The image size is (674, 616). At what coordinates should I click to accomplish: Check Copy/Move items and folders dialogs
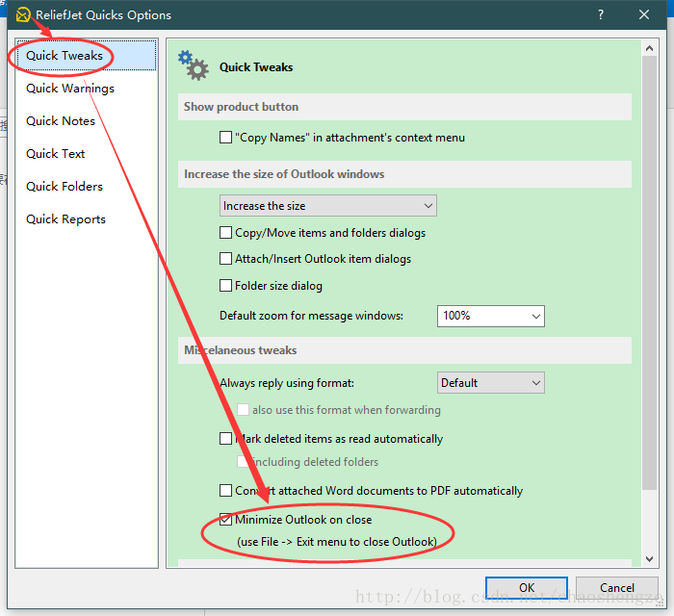(x=225, y=232)
